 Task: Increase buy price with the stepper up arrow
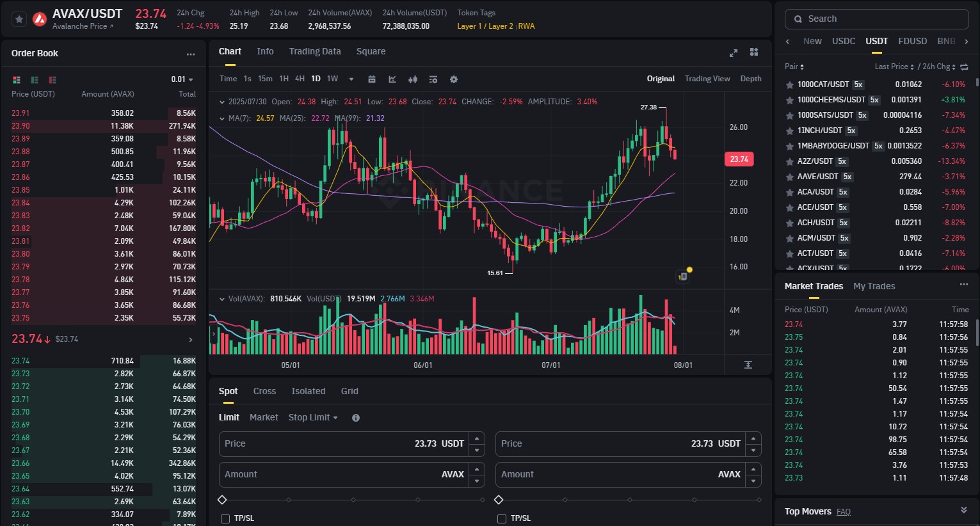(x=476, y=438)
